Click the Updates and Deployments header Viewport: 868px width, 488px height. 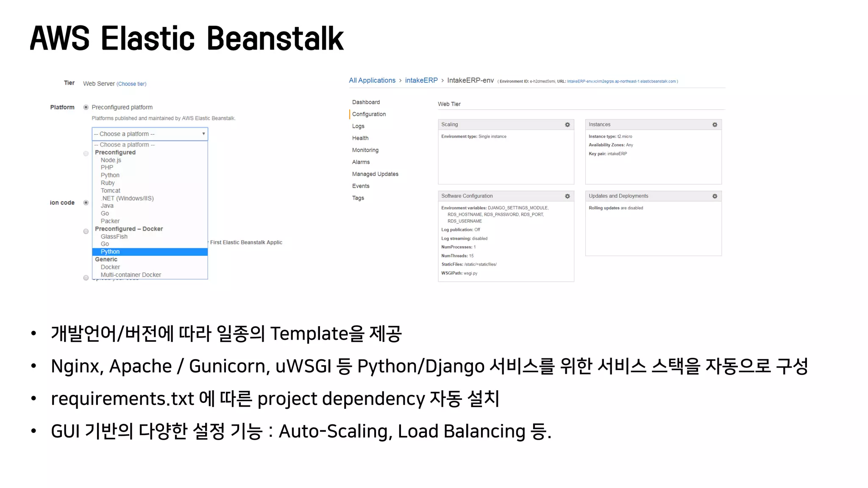click(653, 196)
